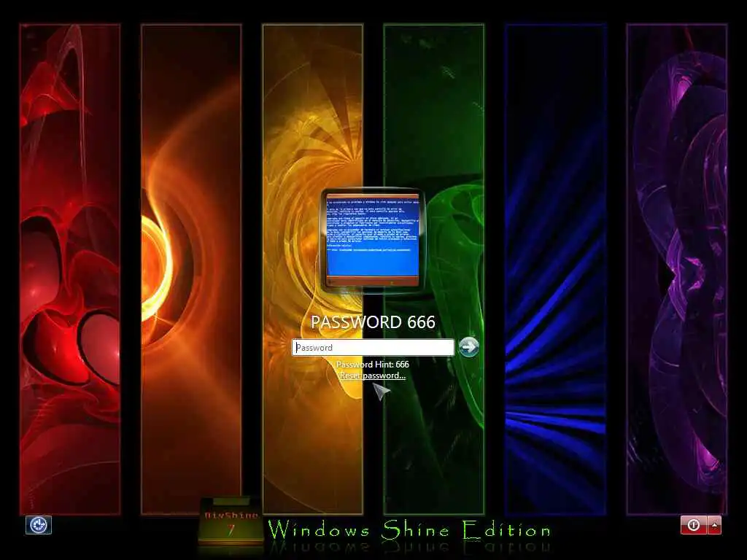Submit password with the arrow button
Screen dimensions: 747x560
(x=469, y=346)
